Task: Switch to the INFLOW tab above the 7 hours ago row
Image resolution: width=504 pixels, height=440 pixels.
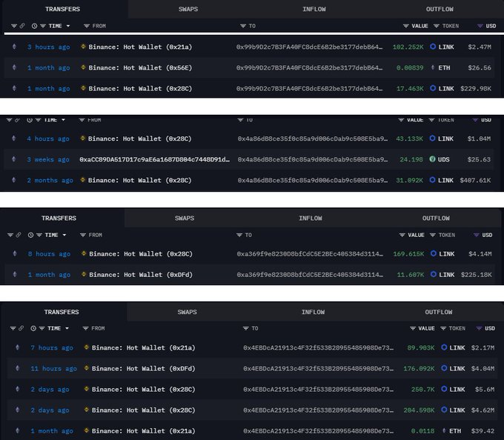Action: [x=313, y=312]
